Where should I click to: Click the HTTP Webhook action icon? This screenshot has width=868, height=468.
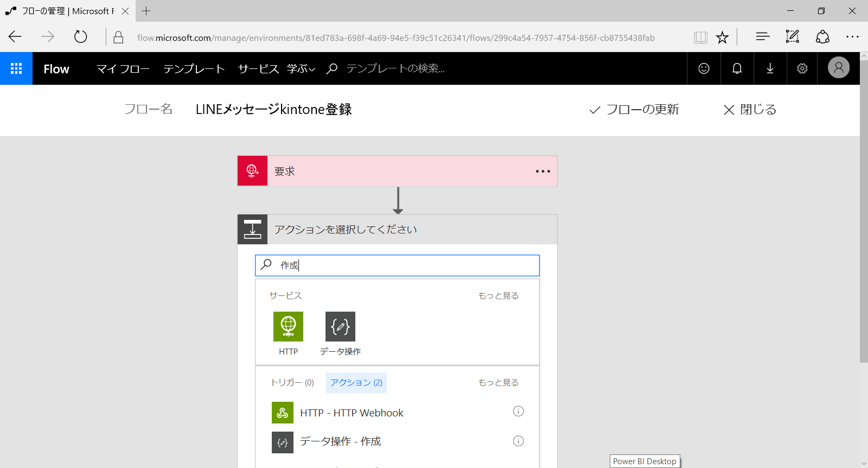pyautogui.click(x=283, y=413)
